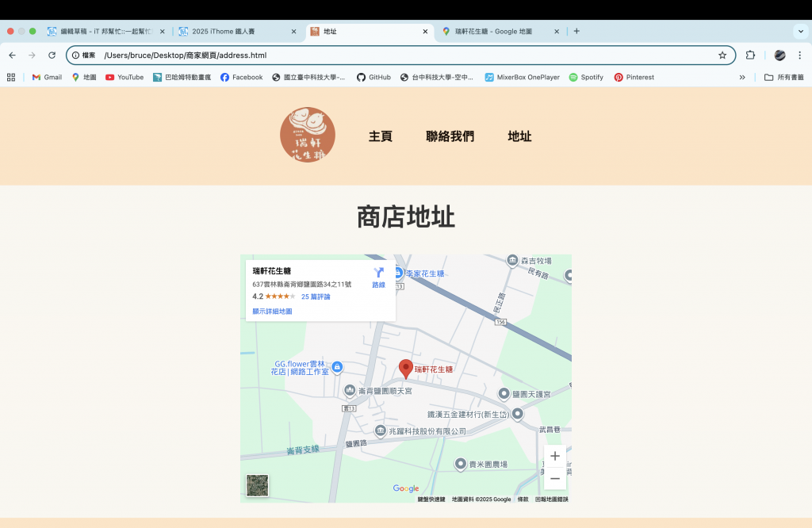Open the Chrome profile avatar
Screen dimensions: 812x528
[780, 55]
